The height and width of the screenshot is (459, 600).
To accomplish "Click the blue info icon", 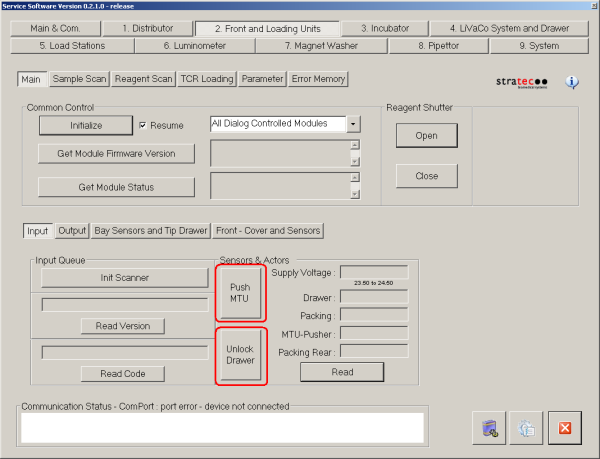I will (573, 83).
